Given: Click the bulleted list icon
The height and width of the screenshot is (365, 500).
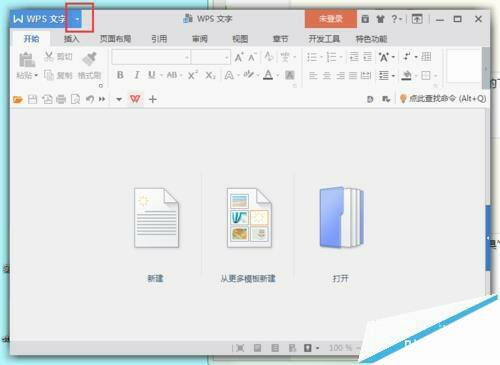Looking at the screenshot, I should tap(312, 57).
